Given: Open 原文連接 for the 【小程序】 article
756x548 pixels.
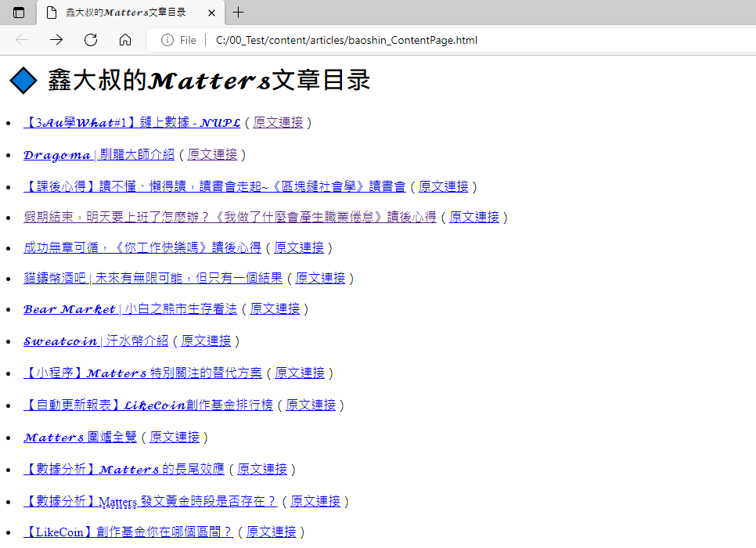Looking at the screenshot, I should pyautogui.click(x=300, y=373).
